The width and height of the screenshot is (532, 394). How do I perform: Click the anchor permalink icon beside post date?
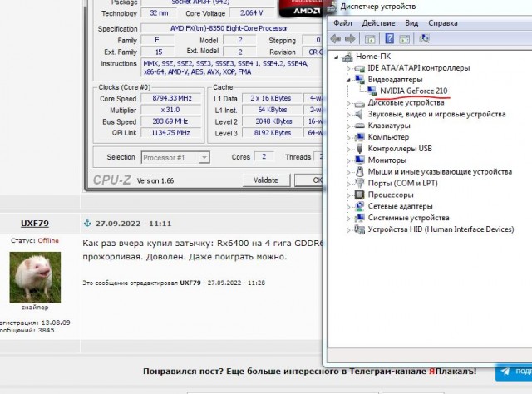(x=87, y=224)
